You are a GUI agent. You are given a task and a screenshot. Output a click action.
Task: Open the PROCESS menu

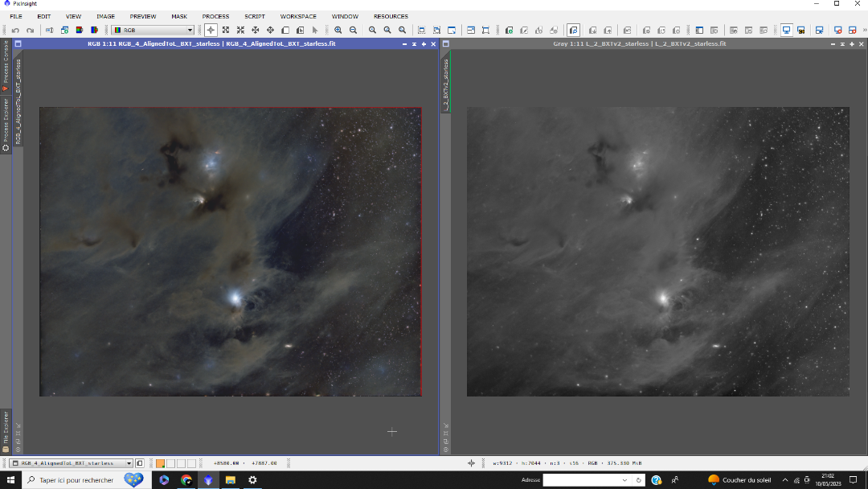click(x=215, y=16)
